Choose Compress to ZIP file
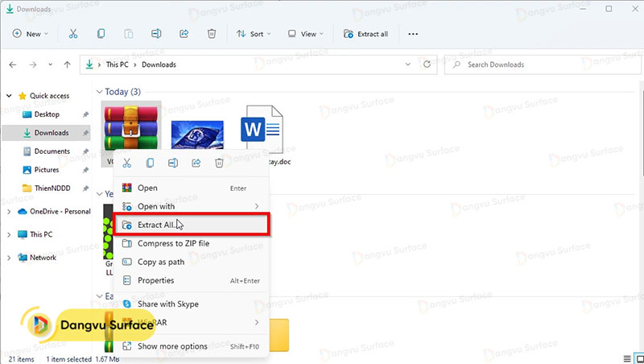The height and width of the screenshot is (364, 644). [x=173, y=243]
